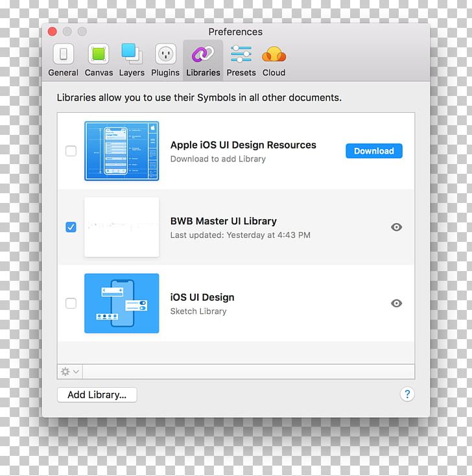
Task: Open the Layers preferences pane
Action: pyautogui.click(x=132, y=60)
